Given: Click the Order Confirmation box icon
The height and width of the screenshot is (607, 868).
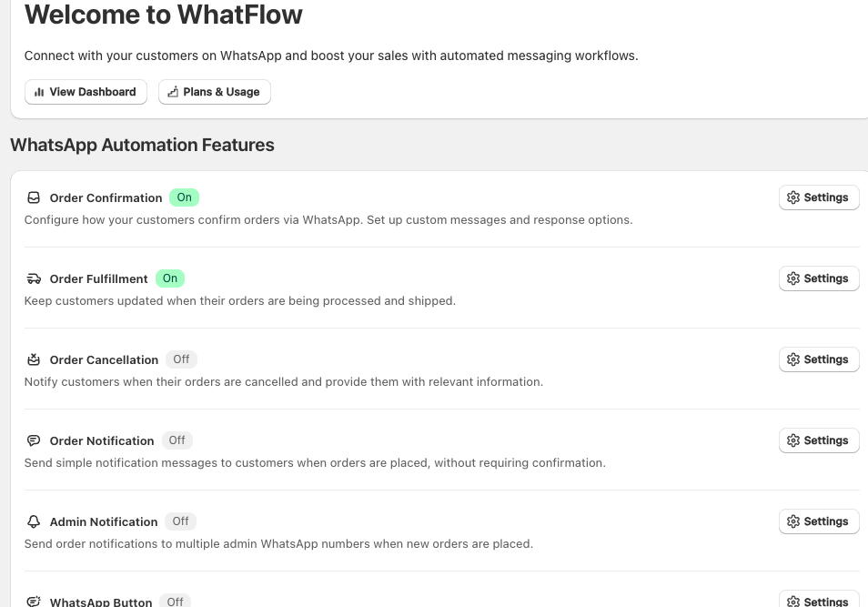Looking at the screenshot, I should click(x=34, y=197).
